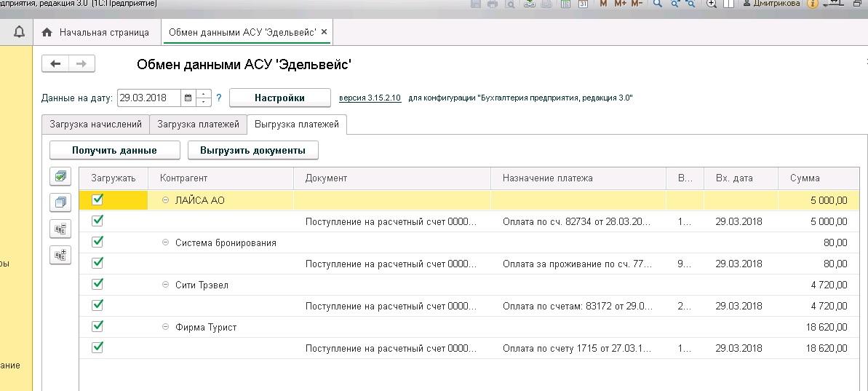Toggle checkbox for Система бронирования row
This screenshot has width=868, height=391.
(98, 241)
